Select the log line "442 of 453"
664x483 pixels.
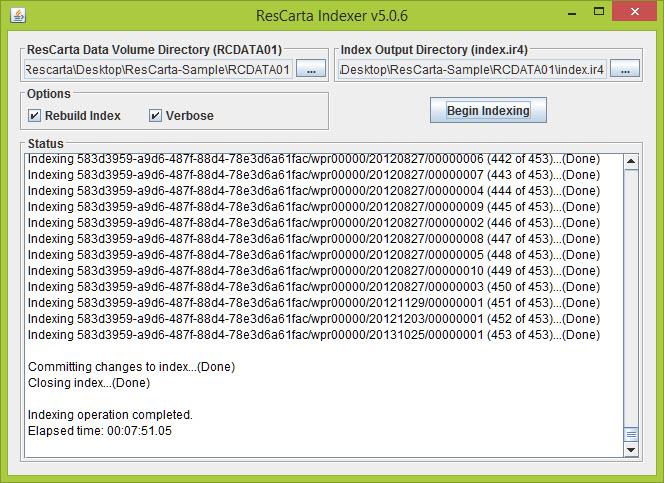coord(314,159)
